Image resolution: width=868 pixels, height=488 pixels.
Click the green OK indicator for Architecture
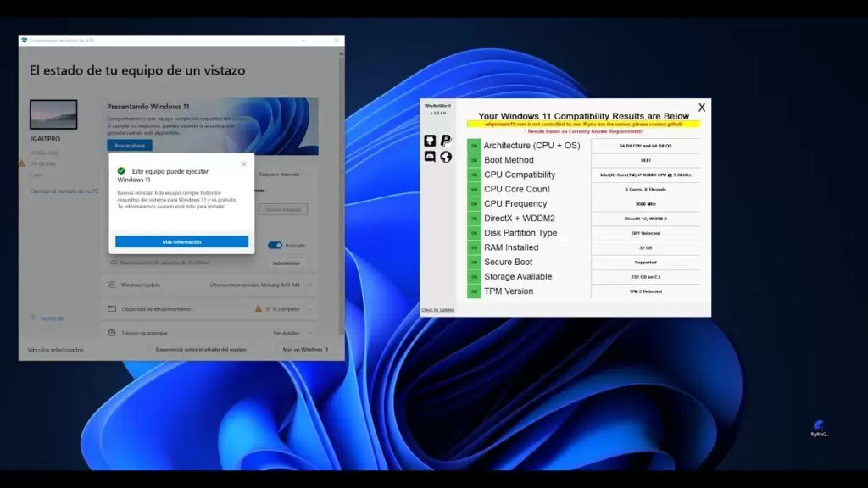[474, 146]
